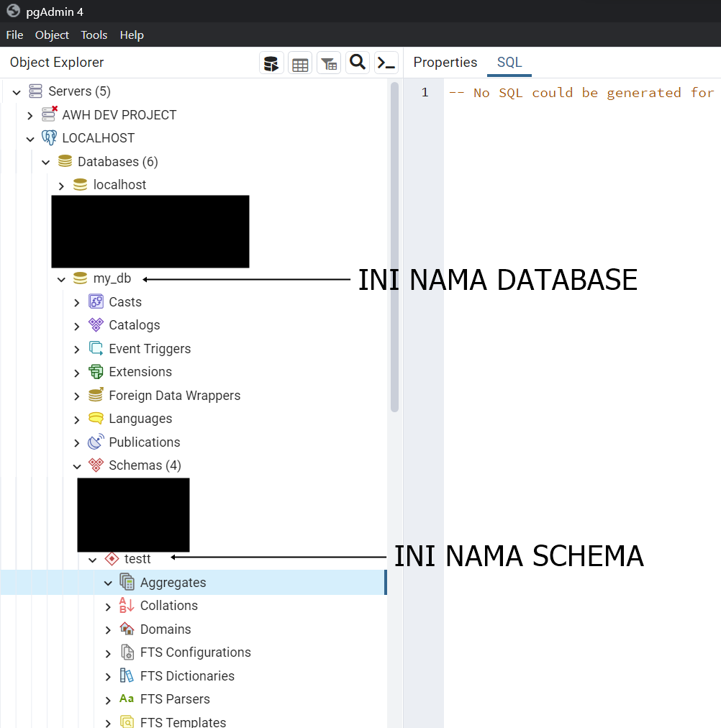Collapse the Databases (6) node
Image resolution: width=721 pixels, height=728 pixels.
point(46,163)
